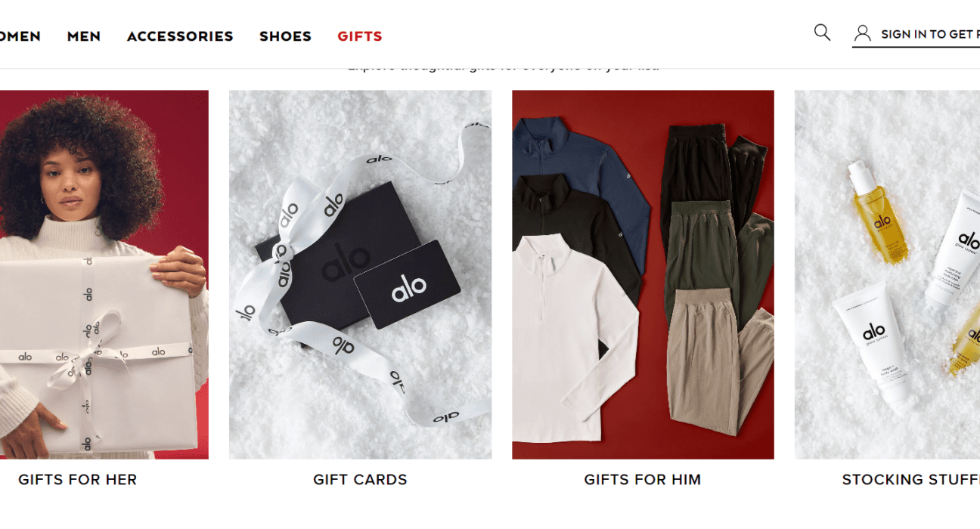Open the Gift Cards product image
980x529 pixels.
click(x=360, y=274)
